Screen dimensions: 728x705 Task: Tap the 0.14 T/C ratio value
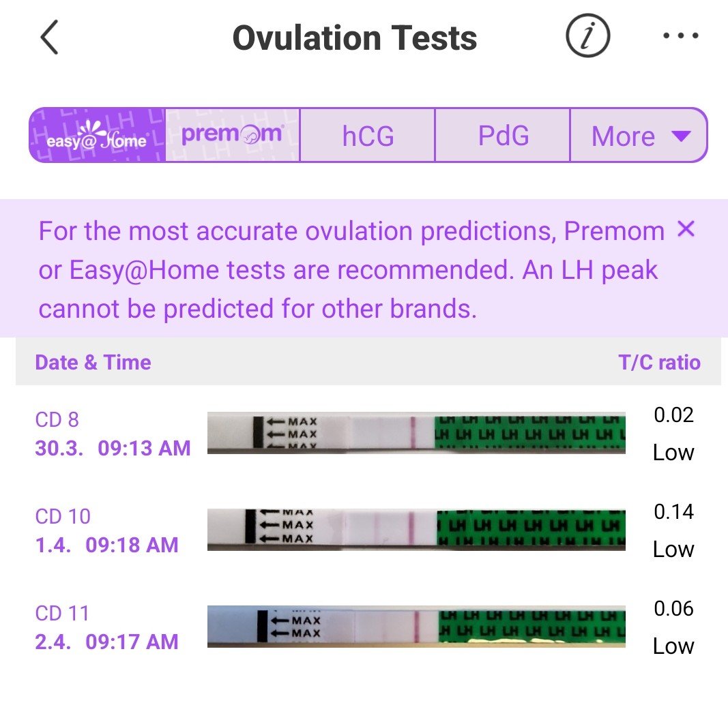click(673, 512)
